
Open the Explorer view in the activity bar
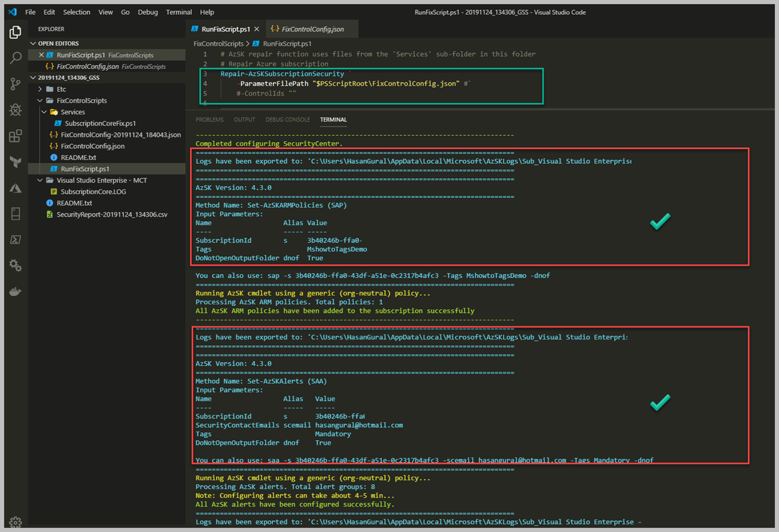click(x=16, y=33)
